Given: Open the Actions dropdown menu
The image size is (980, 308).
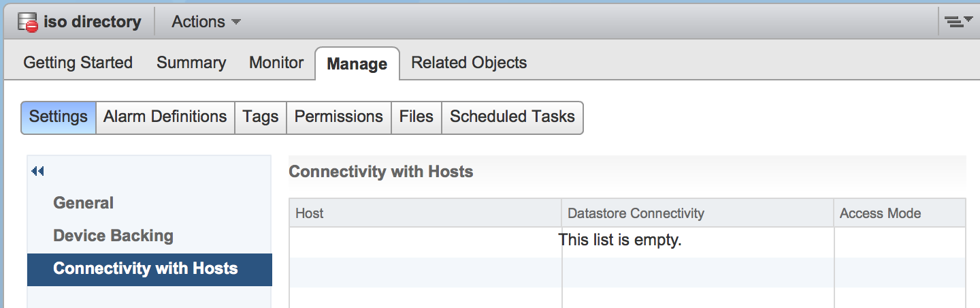Looking at the screenshot, I should pos(206,22).
